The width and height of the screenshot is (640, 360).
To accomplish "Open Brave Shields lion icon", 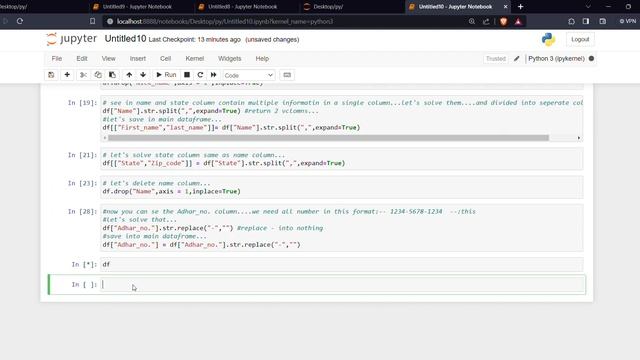I will pyautogui.click(x=503, y=22).
